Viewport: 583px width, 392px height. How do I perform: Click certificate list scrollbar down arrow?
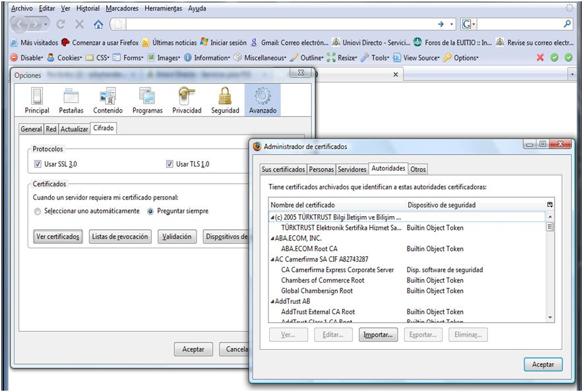coord(550,318)
